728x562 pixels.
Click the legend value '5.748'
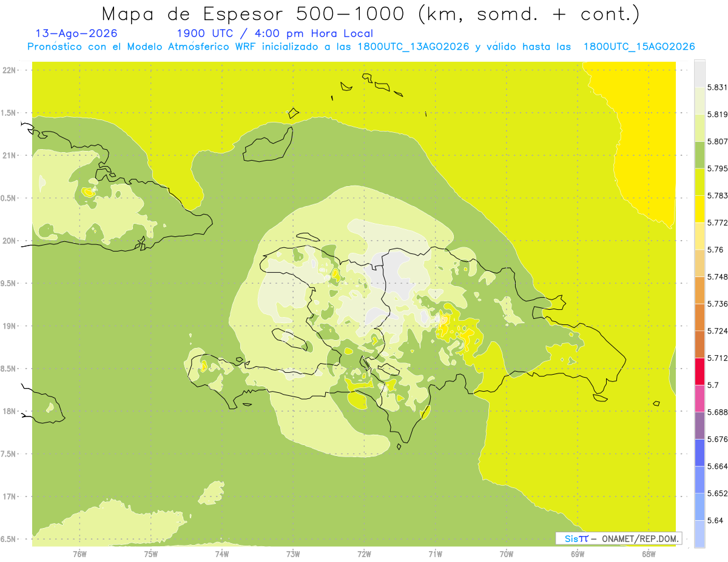(x=717, y=276)
